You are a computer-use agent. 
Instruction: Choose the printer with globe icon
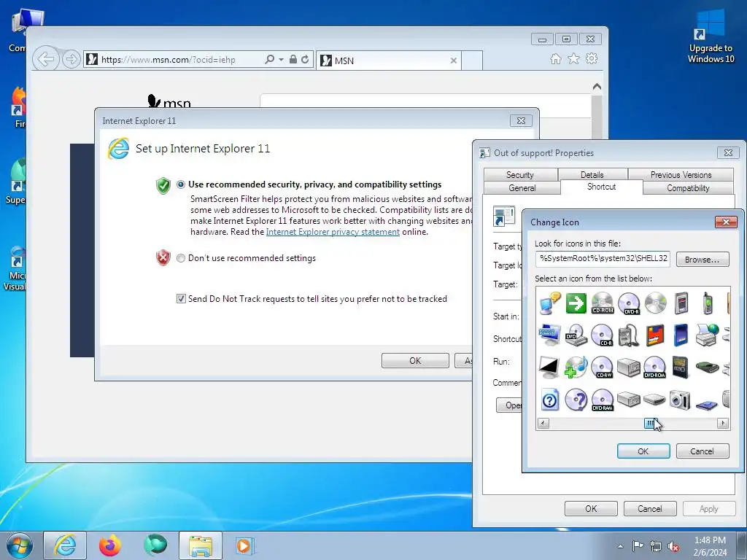click(x=708, y=335)
